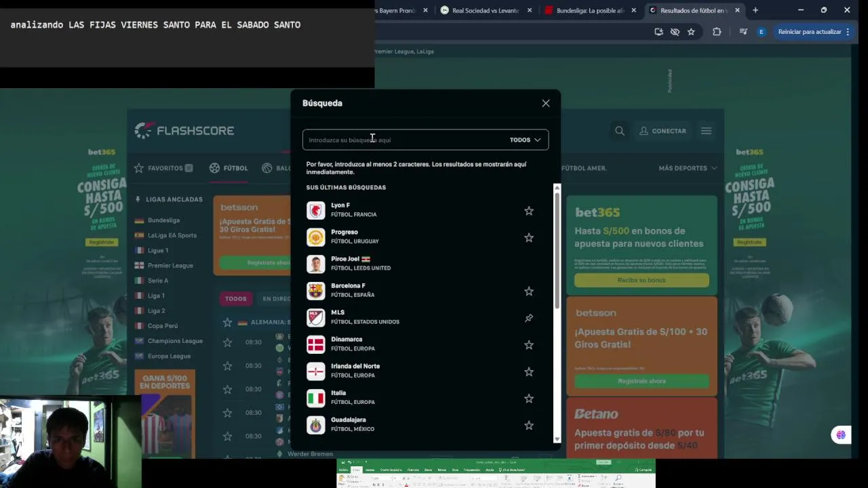Viewport: 868px width, 488px height.
Task: Click bet365 Reciba su bonus button
Action: tap(642, 280)
